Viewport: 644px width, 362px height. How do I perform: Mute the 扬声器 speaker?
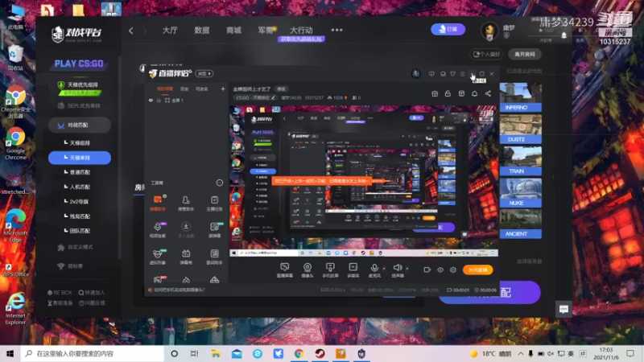click(x=397, y=270)
